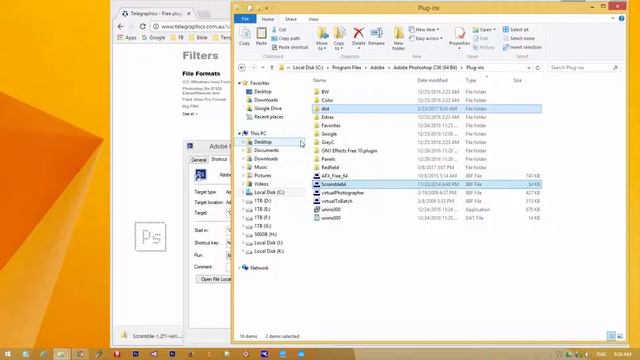640x360 pixels.
Task: Click the Chrome back arrow
Action: point(120,27)
